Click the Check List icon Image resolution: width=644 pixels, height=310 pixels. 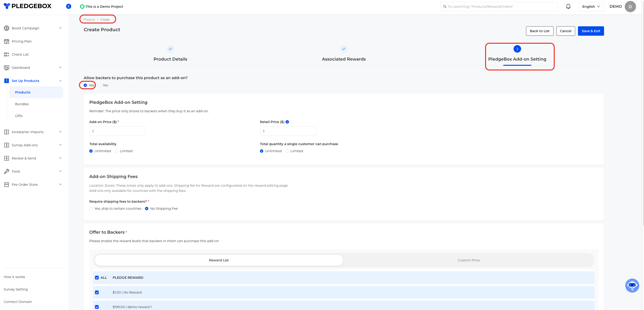7,54
